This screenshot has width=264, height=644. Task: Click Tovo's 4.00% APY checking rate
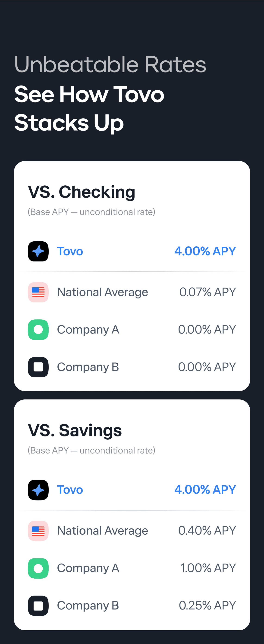coord(205,251)
